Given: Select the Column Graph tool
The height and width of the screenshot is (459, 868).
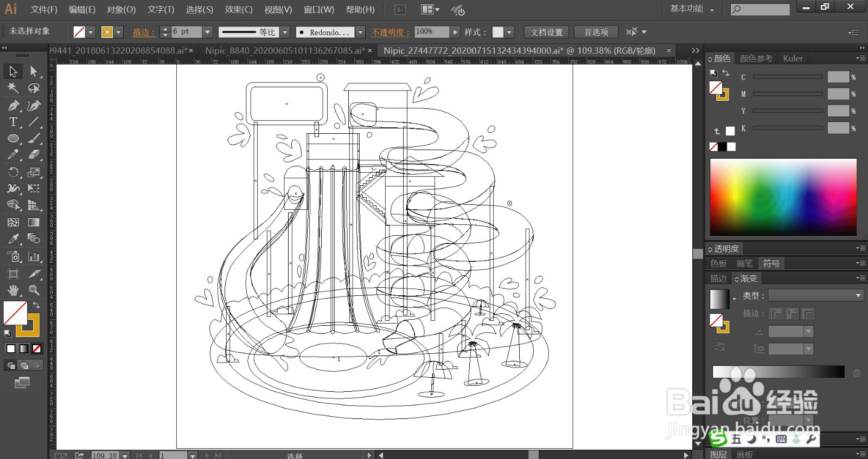Looking at the screenshot, I should pyautogui.click(x=34, y=256).
